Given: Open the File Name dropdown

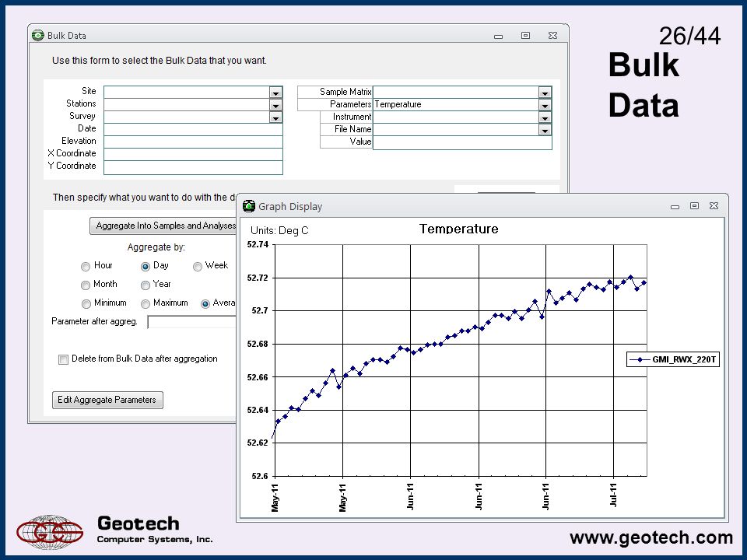Looking at the screenshot, I should pyautogui.click(x=545, y=130).
